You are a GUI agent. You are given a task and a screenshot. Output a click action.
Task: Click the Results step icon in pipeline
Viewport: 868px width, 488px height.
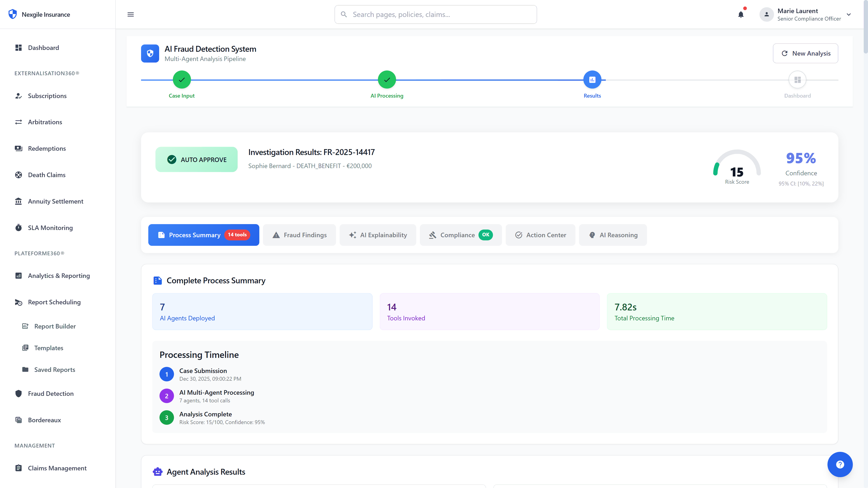tap(592, 80)
